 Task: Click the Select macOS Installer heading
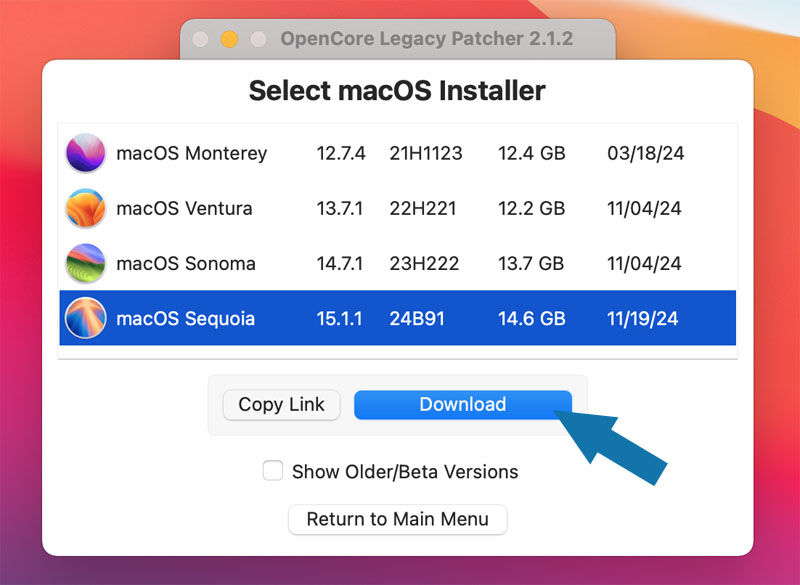click(397, 90)
